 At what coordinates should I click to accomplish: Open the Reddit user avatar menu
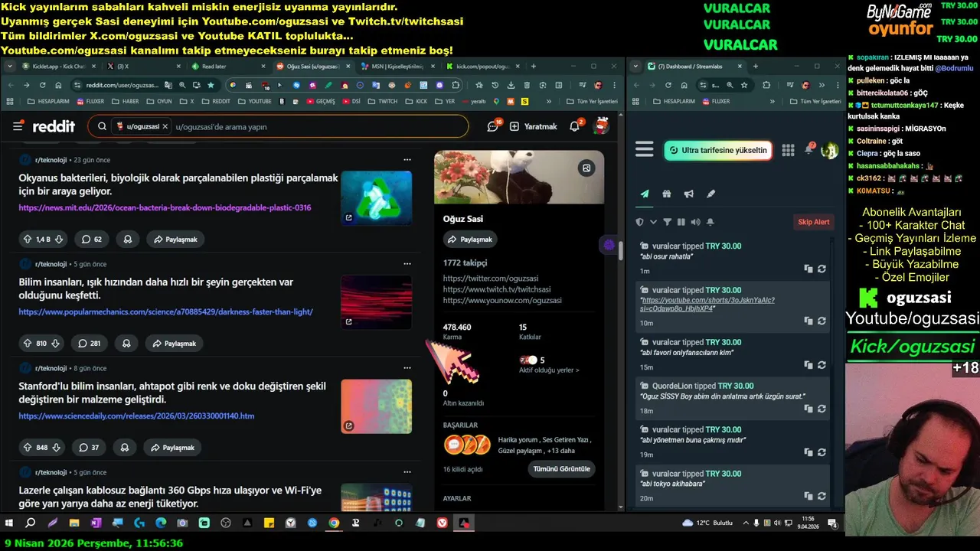tap(602, 126)
